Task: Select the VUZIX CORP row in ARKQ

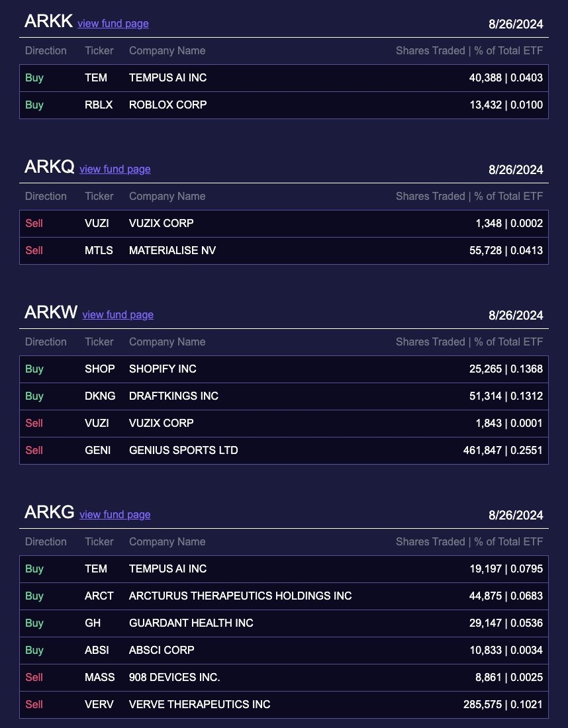Action: pos(284,223)
